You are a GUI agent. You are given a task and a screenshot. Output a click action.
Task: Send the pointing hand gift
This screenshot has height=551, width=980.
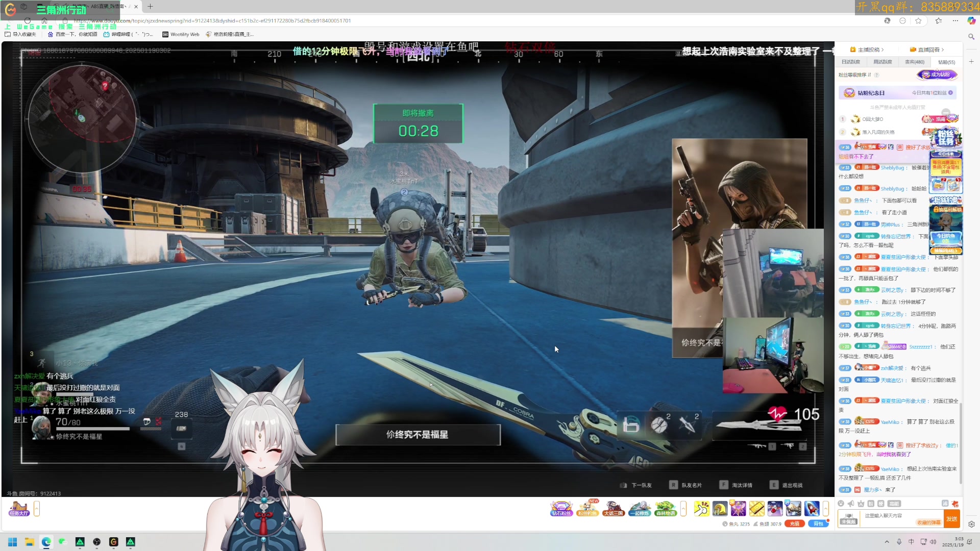tap(701, 509)
